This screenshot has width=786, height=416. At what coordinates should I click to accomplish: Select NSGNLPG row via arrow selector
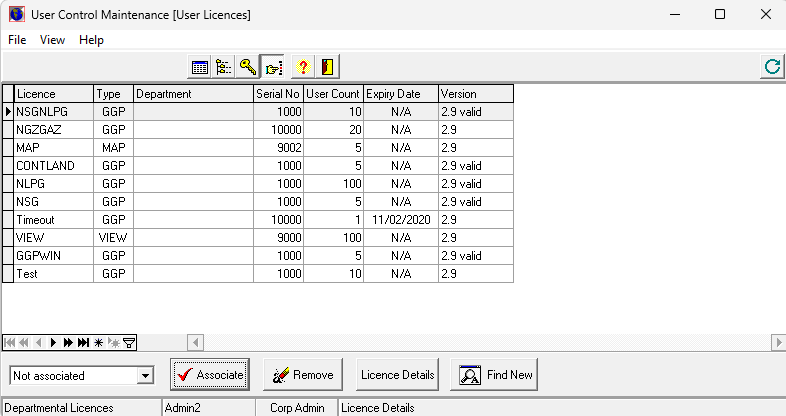8,111
